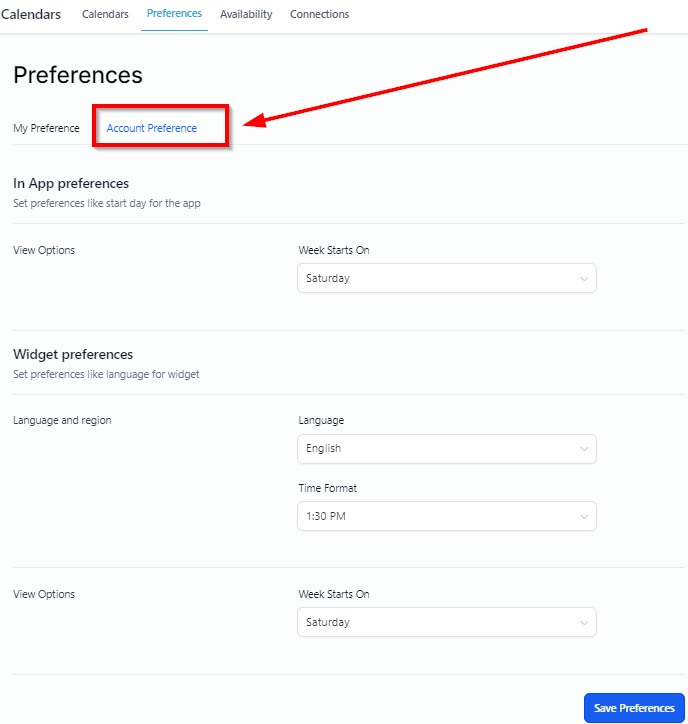
Task: Switch to My Preference sub-tab
Action: tap(46, 128)
